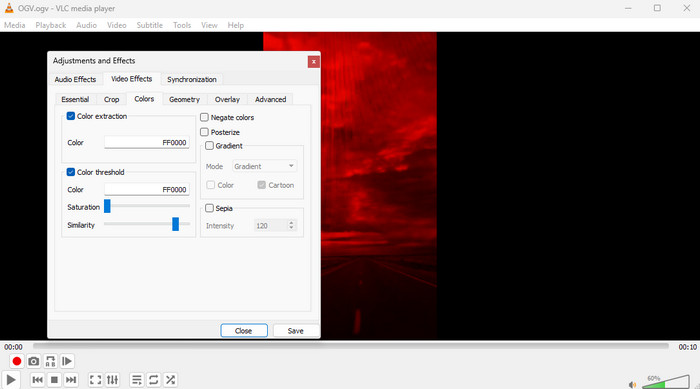Close the Adjustments and Effects dialog with red X
Screen dimensions: 700x389
tap(313, 62)
